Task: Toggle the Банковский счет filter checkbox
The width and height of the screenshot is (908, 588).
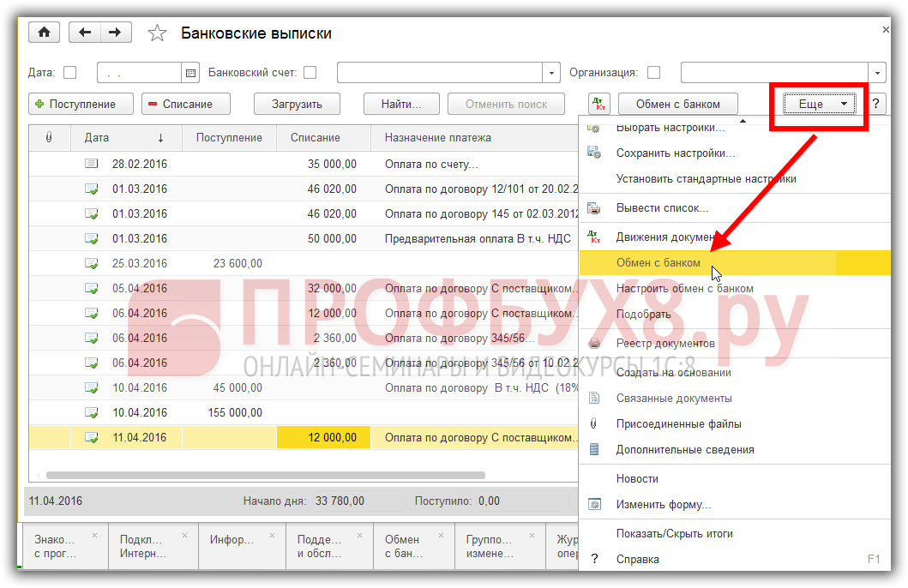Action: pos(310,72)
